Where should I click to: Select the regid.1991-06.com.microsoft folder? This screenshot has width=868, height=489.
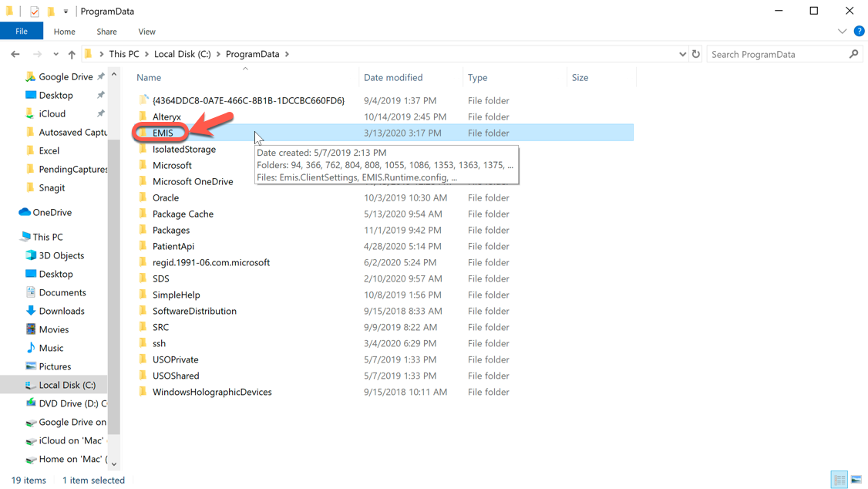click(x=211, y=262)
